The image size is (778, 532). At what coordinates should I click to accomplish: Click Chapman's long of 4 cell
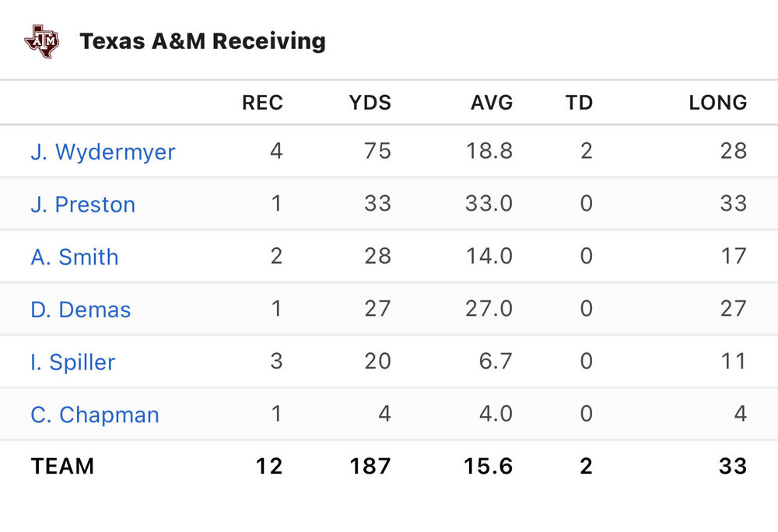740,414
